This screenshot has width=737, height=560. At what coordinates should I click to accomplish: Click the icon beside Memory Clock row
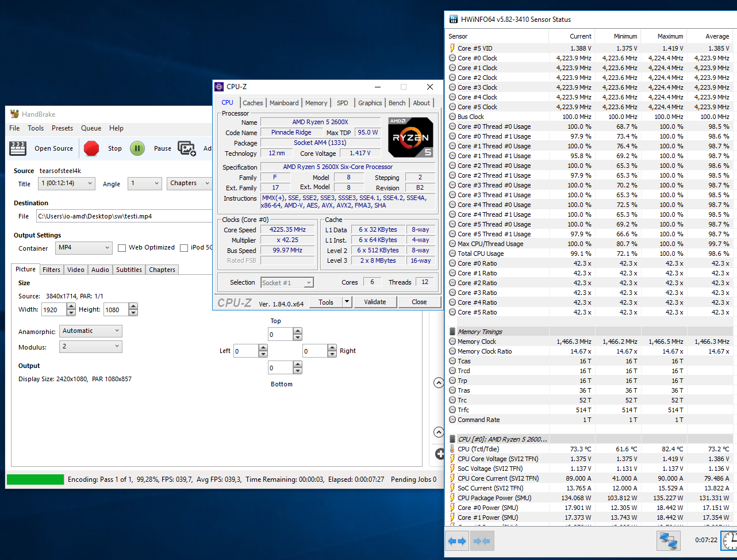[x=452, y=342]
